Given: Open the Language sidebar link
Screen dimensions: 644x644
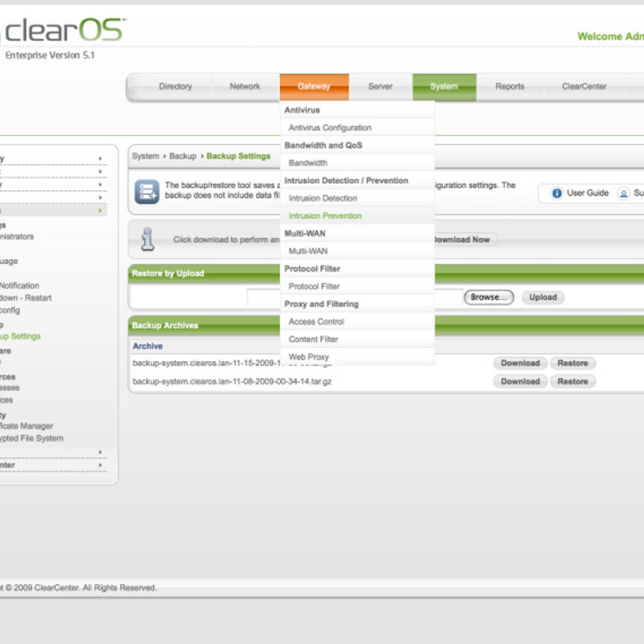Looking at the screenshot, I should [9, 262].
